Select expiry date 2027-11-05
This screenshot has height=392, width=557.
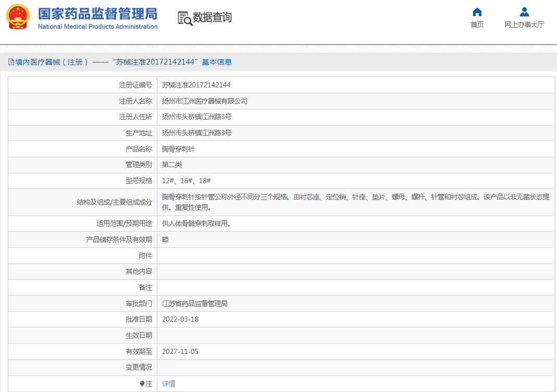coord(180,351)
